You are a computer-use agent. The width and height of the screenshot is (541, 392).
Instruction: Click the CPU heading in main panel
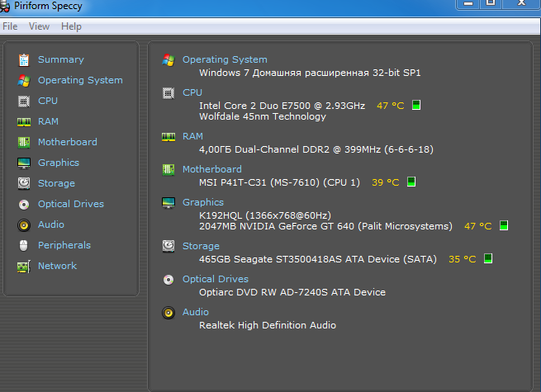(192, 92)
